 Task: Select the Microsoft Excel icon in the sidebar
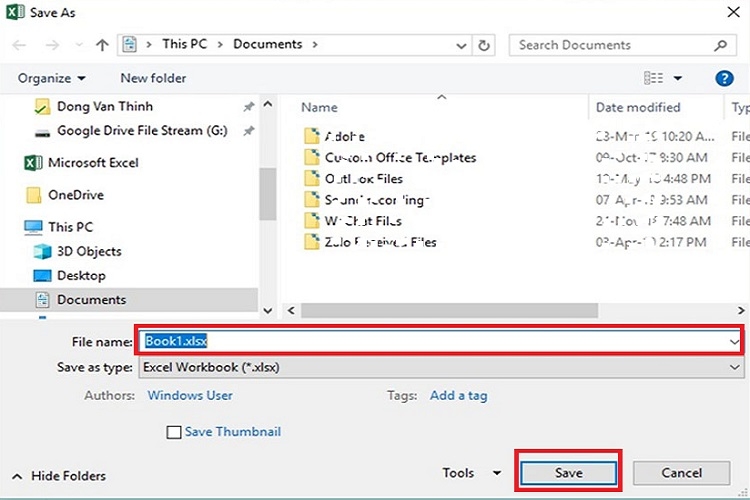(x=33, y=163)
